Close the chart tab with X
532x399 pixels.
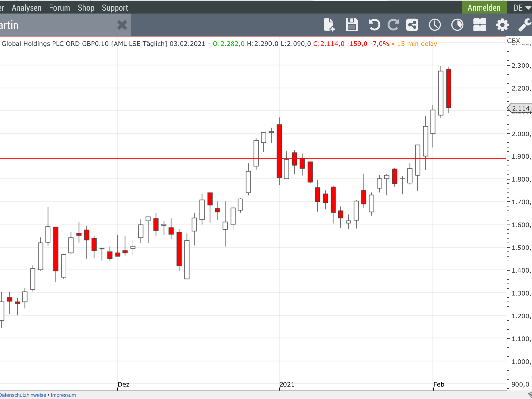pyautogui.click(x=122, y=25)
